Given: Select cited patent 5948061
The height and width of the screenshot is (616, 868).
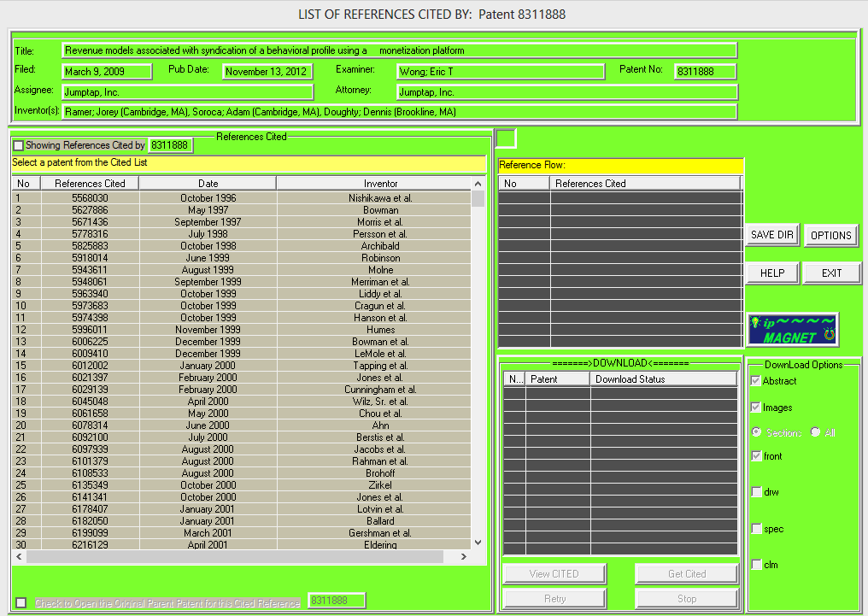Looking at the screenshot, I should 242,282.
